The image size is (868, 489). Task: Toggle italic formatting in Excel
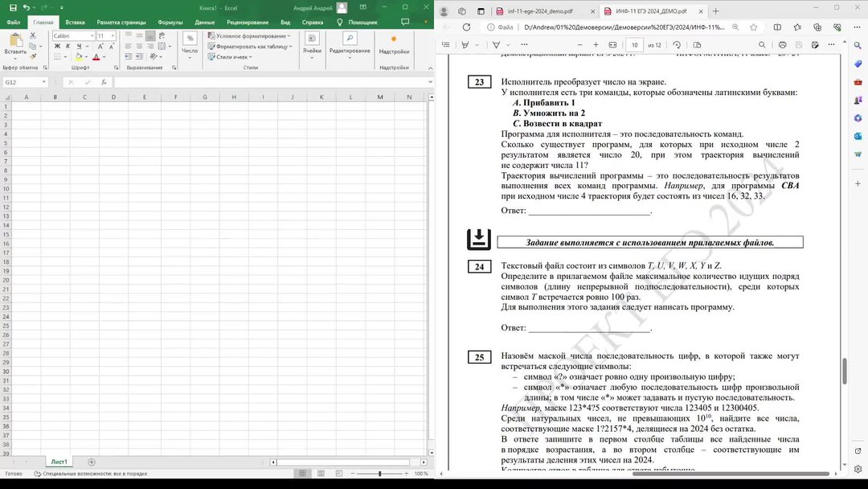(x=68, y=46)
